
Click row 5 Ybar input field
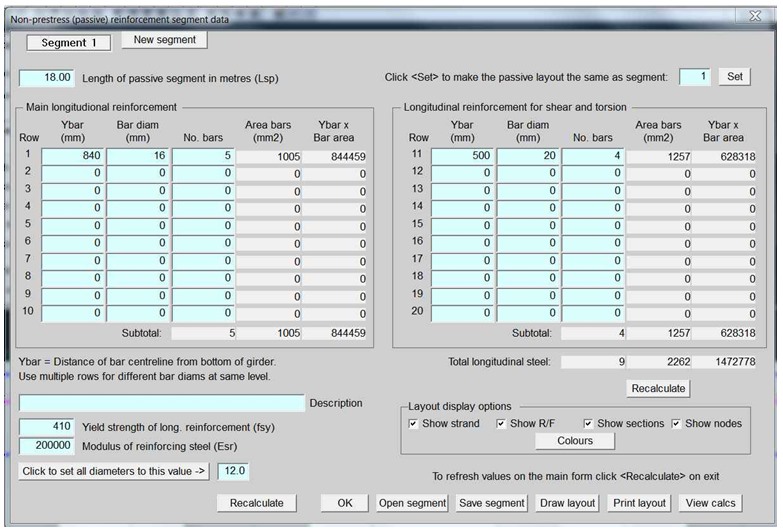72,226
